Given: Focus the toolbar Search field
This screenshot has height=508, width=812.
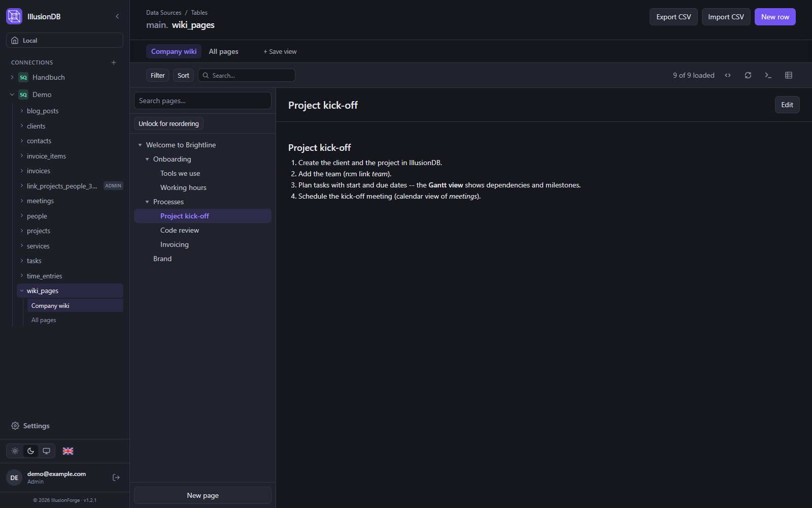Looking at the screenshot, I should (x=247, y=75).
